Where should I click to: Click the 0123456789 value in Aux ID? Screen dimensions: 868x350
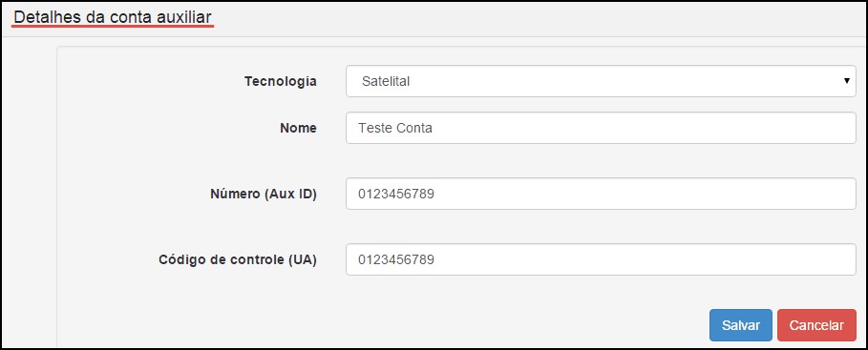(395, 195)
